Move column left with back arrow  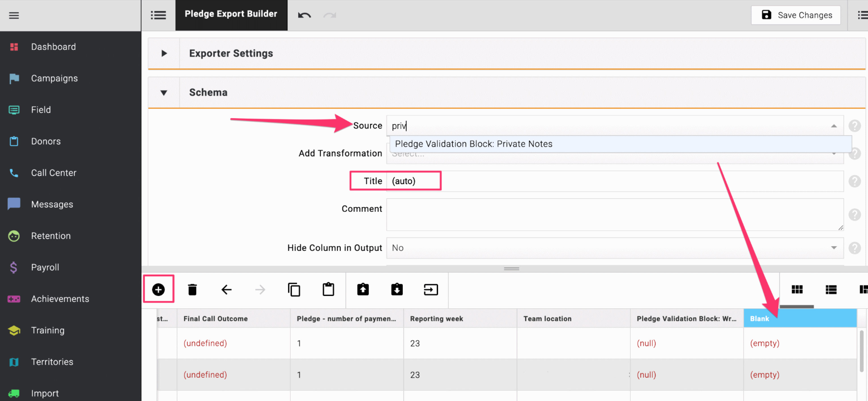pyautogui.click(x=226, y=289)
